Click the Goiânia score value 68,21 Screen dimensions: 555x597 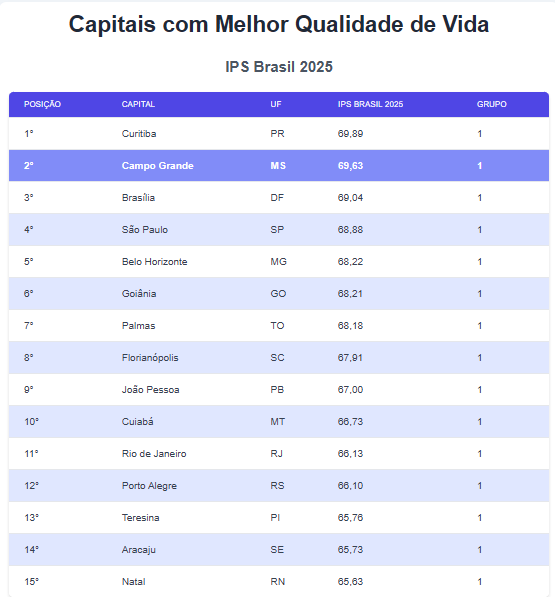click(350, 294)
